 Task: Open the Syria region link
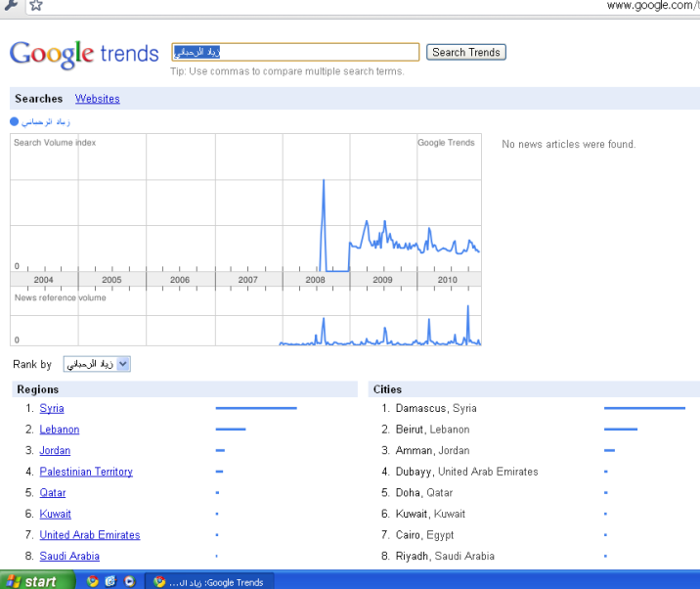(x=52, y=409)
